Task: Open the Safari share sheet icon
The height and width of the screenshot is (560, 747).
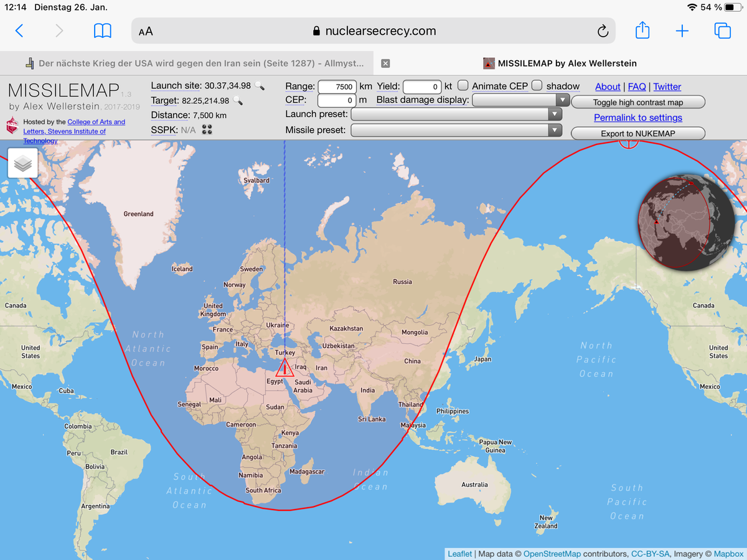Action: tap(642, 30)
